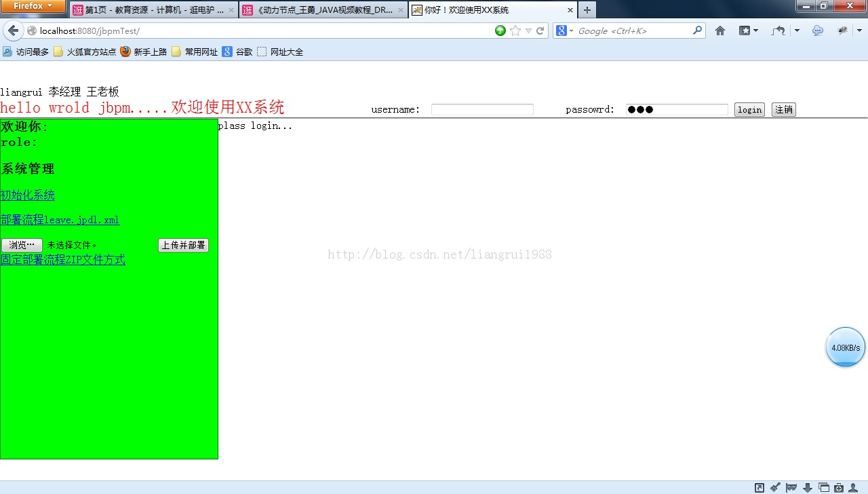Viewport: 868px width, 494px height.
Task: Click the user silhouette status bar icon
Action: click(x=853, y=487)
